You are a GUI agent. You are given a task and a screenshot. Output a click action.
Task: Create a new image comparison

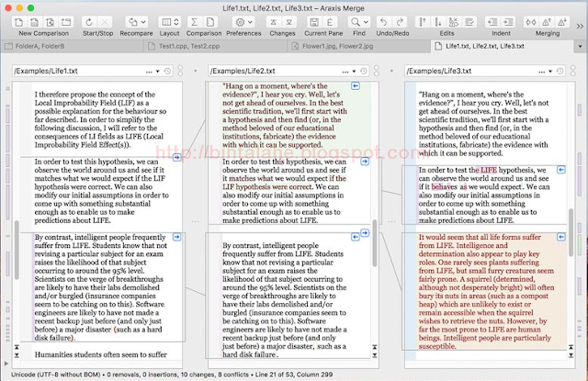coord(51,22)
